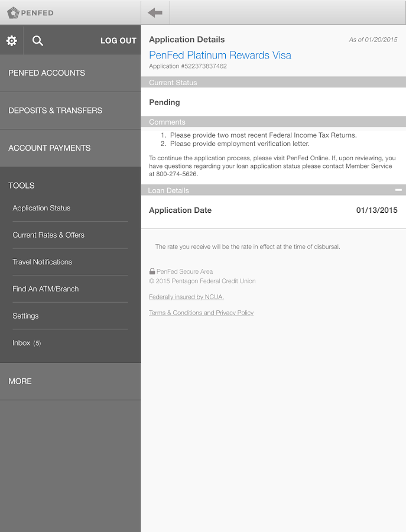Screen dimensions: 406x532
Task: Tap the back arrow button
Action: pos(155,12)
